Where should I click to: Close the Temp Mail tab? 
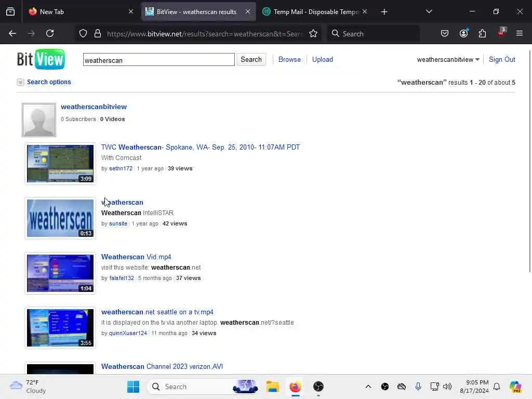365,11
